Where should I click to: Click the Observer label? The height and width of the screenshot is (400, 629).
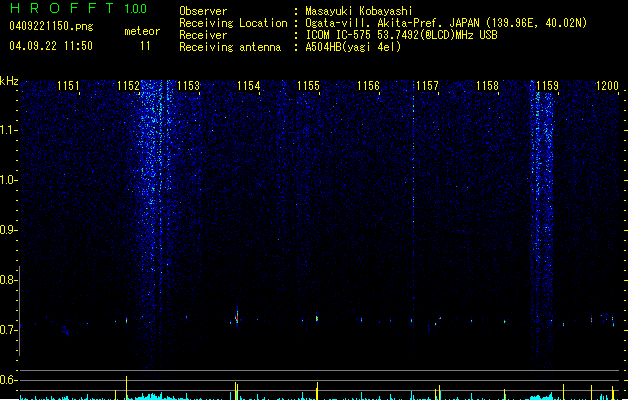pyautogui.click(x=203, y=11)
